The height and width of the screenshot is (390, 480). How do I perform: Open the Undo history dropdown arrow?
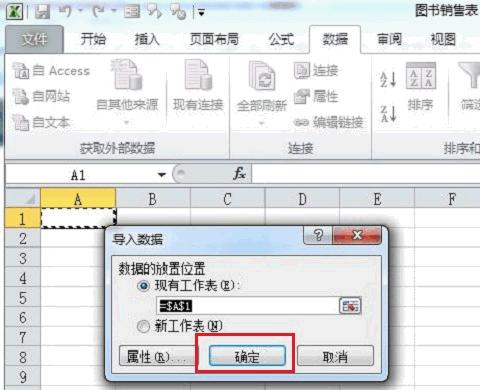pos(80,12)
